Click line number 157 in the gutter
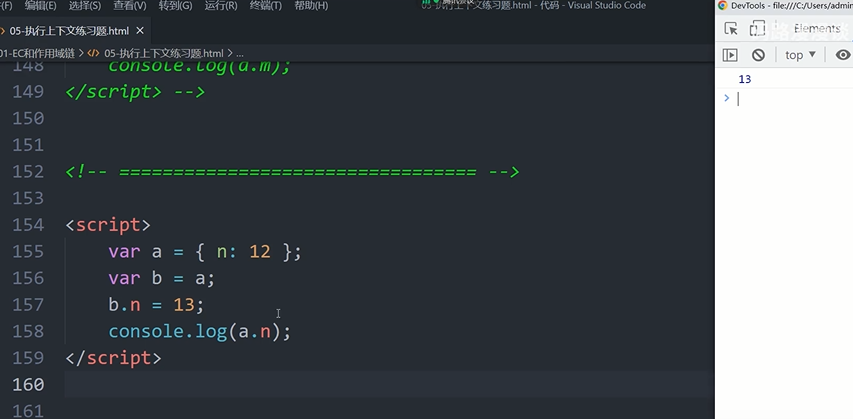 click(x=28, y=305)
